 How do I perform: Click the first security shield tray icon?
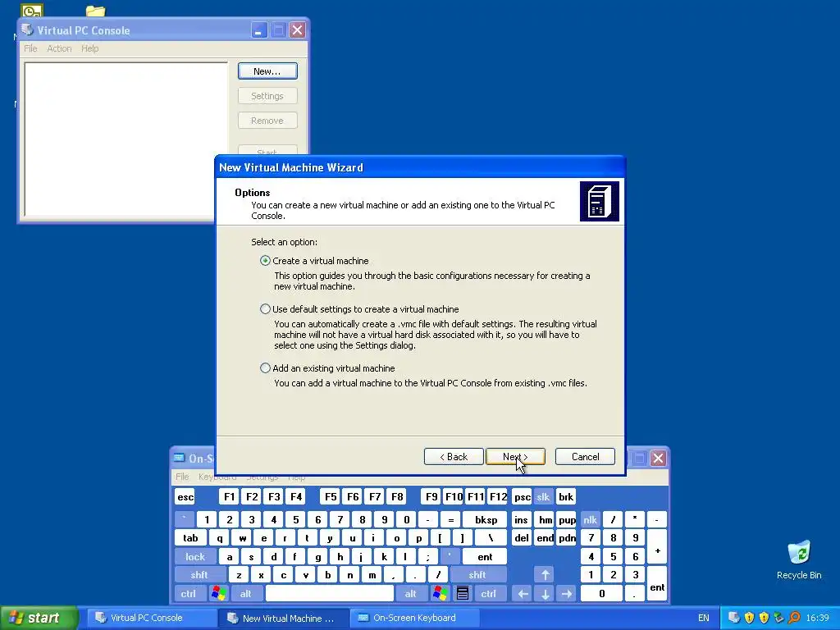(749, 618)
